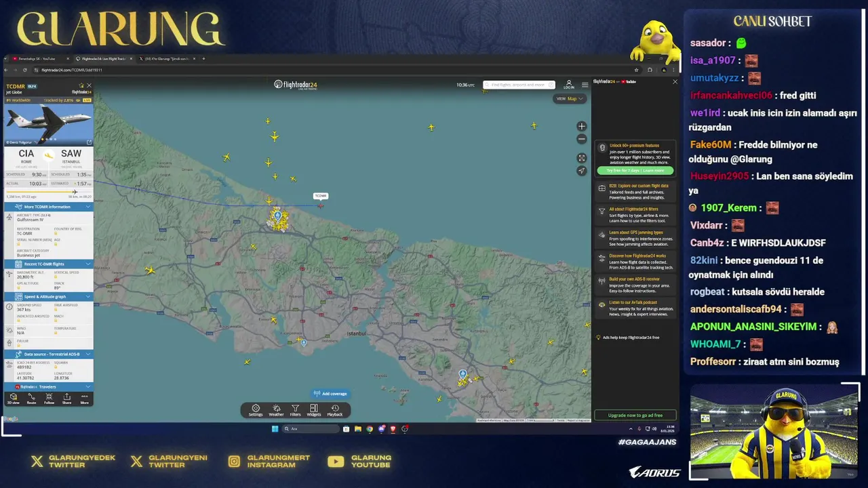Open File Explorer from the taskbar

358,428
